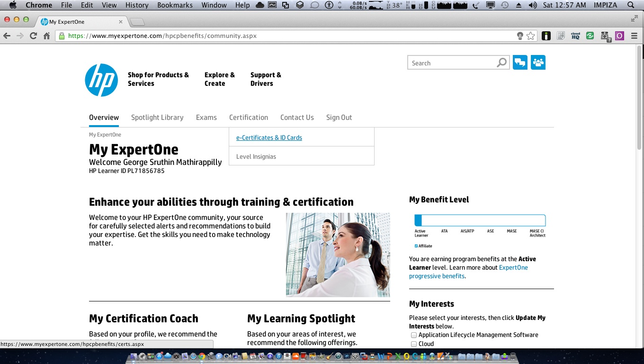Screen dimensions: 644x364
Task: Click Chrome's forward arrow
Action: [x=20, y=36]
